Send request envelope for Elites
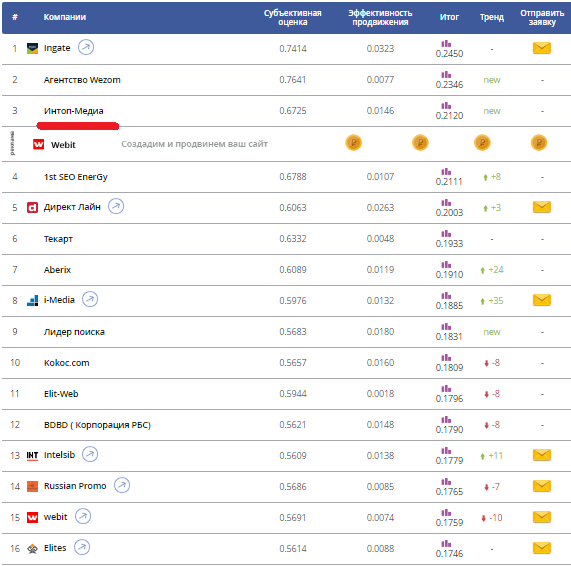This screenshot has width=571, height=566. coord(542,548)
